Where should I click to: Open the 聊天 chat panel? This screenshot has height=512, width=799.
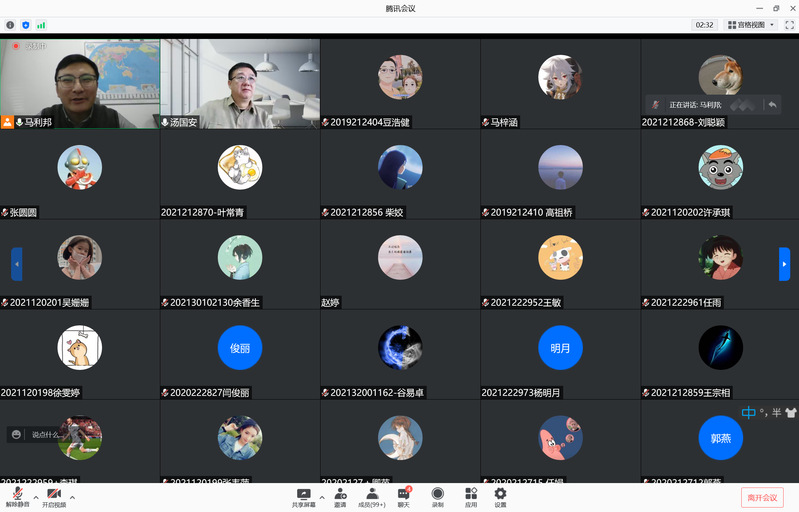click(x=404, y=496)
